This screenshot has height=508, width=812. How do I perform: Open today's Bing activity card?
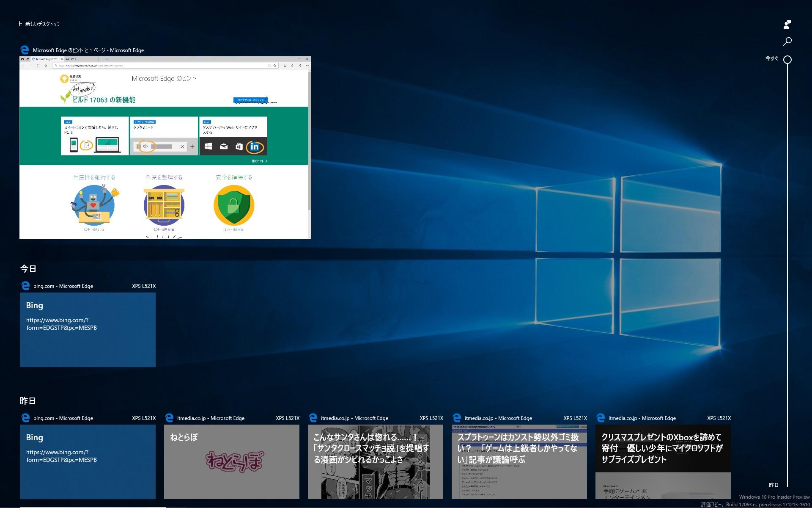point(88,330)
